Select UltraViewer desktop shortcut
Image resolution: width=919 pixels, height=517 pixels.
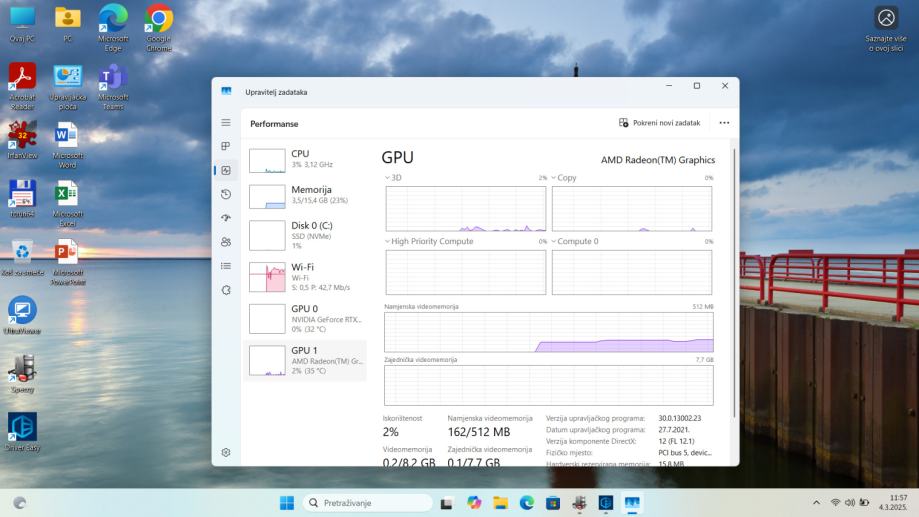tap(22, 315)
